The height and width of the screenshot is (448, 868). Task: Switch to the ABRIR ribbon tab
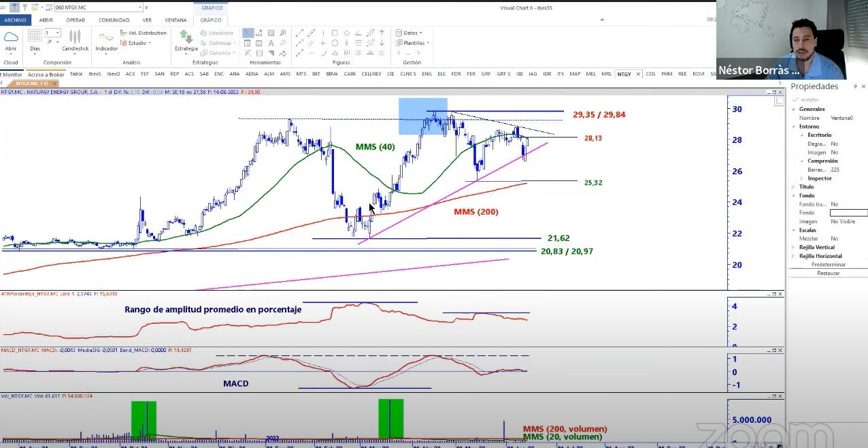click(x=46, y=20)
